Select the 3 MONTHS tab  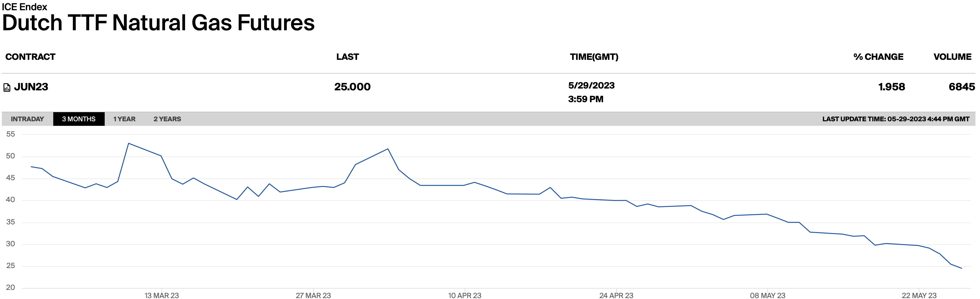[79, 119]
